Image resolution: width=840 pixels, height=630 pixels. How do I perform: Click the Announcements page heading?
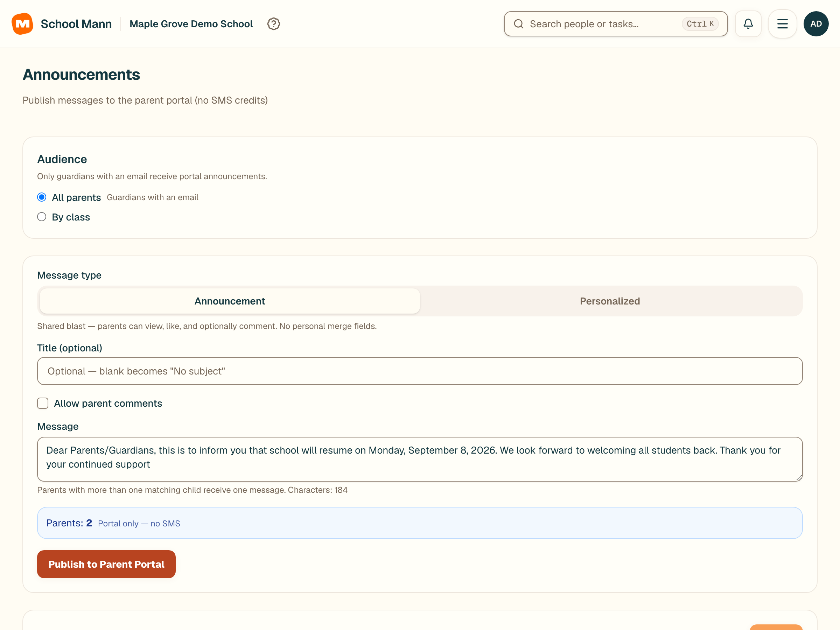81,75
